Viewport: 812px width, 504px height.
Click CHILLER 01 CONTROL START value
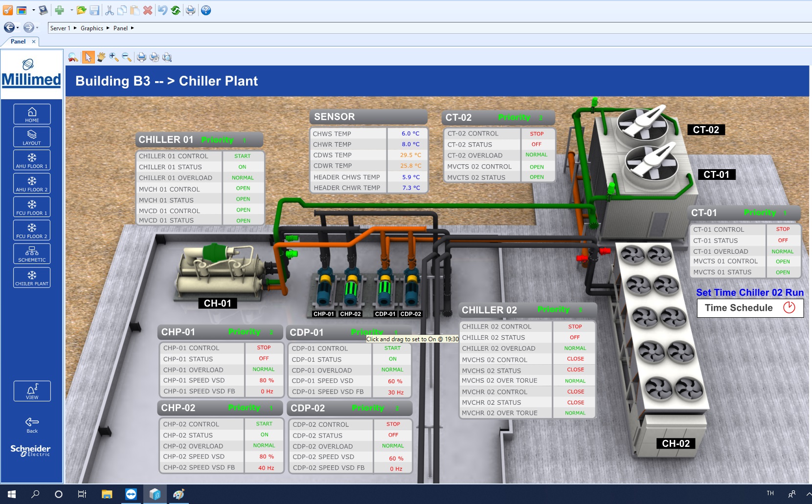(x=242, y=156)
